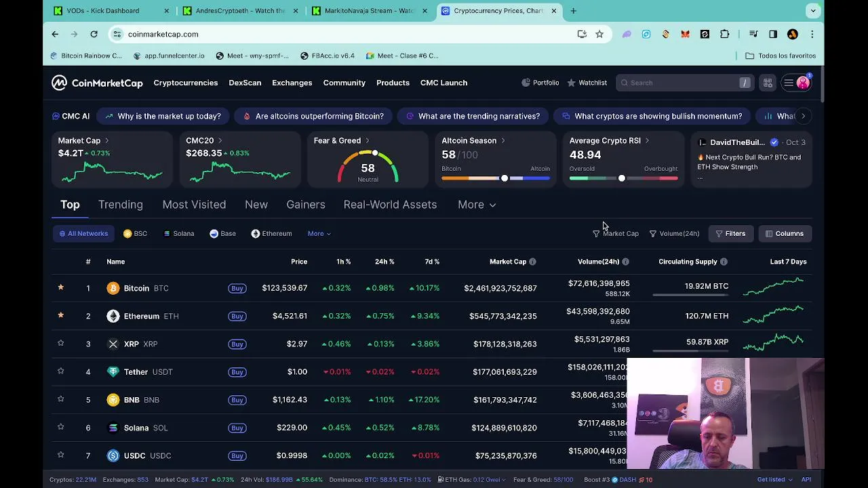Click the MetaMask fox extension icon
This screenshot has width=868, height=488.
685,34
